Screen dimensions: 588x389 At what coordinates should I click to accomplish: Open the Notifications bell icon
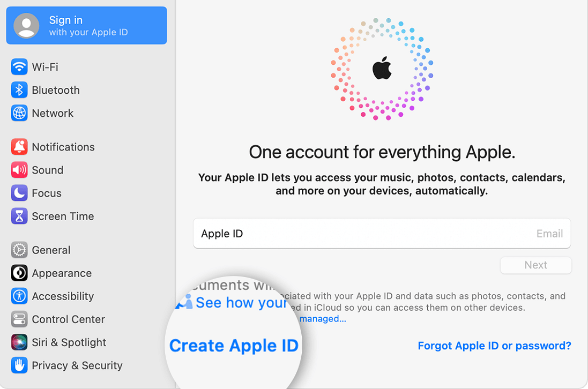19,147
